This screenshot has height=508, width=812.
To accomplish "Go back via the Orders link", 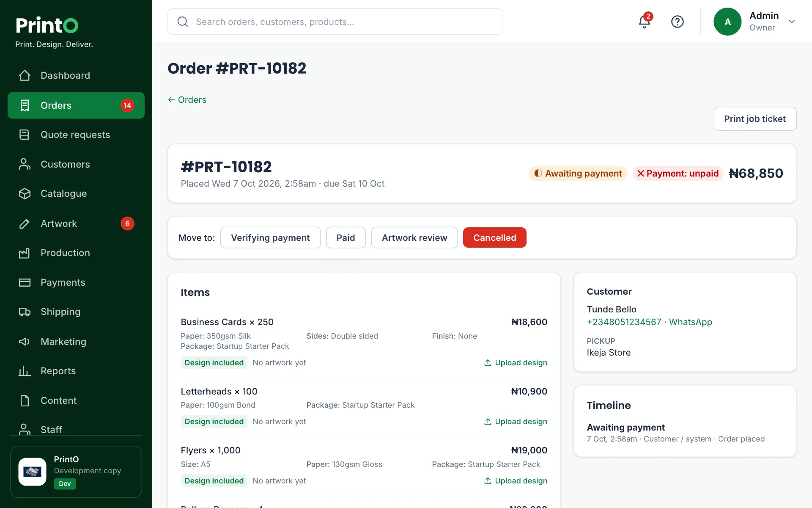I will click(x=187, y=100).
